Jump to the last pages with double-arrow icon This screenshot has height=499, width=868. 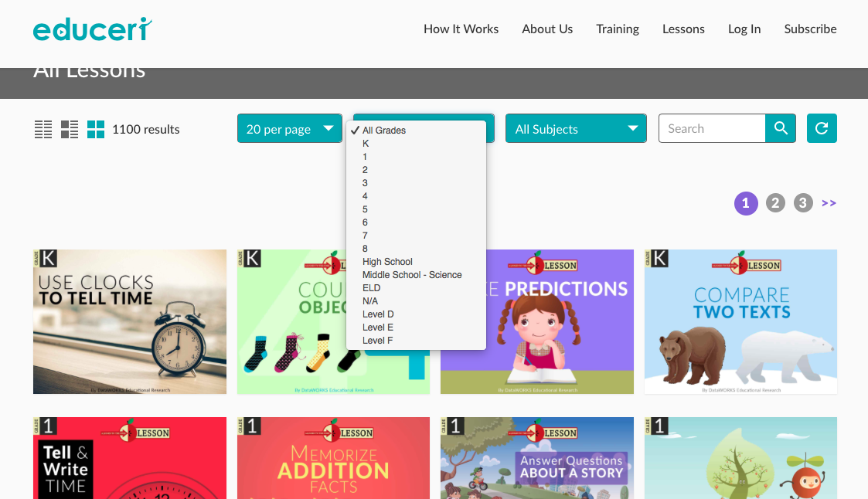coord(829,202)
